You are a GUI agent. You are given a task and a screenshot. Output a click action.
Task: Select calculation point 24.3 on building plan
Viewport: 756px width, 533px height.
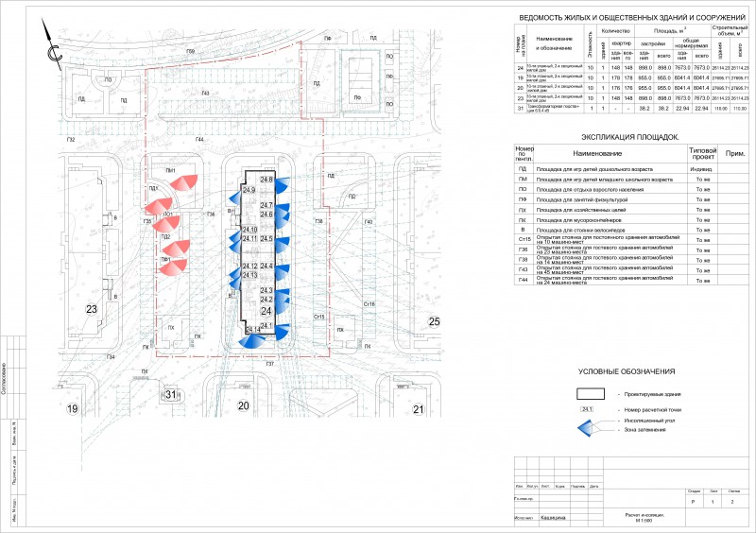[266, 290]
